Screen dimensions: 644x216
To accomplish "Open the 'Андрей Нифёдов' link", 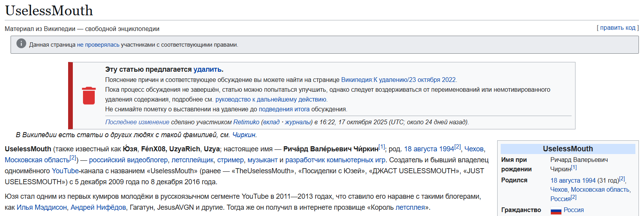I will pyautogui.click(x=98, y=207).
